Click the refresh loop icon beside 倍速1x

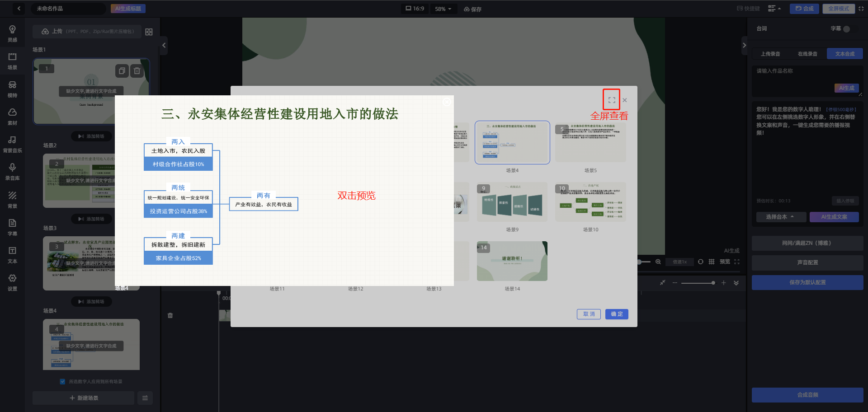[x=700, y=262]
